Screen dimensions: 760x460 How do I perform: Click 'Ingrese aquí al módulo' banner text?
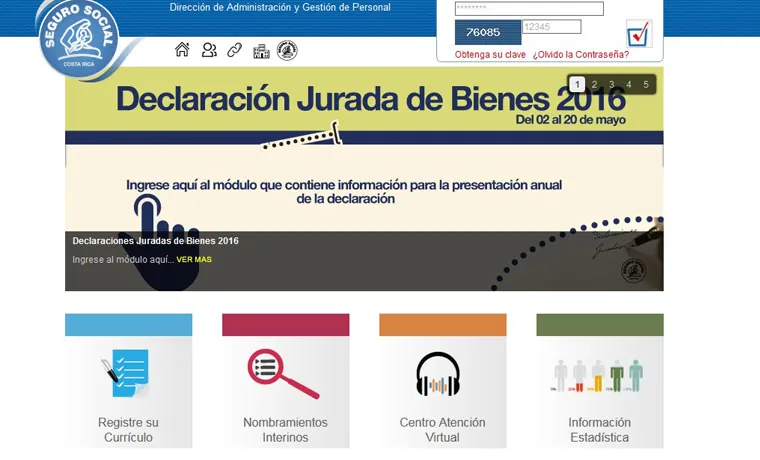tap(344, 191)
